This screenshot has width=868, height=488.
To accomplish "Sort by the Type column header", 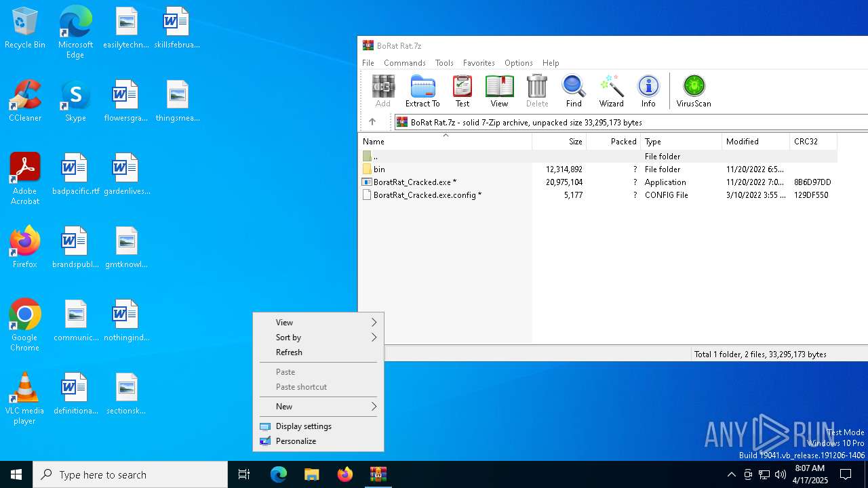I will pos(682,142).
